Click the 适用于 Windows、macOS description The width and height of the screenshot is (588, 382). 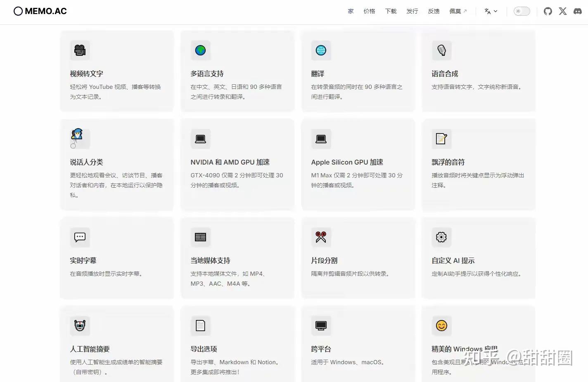click(349, 362)
